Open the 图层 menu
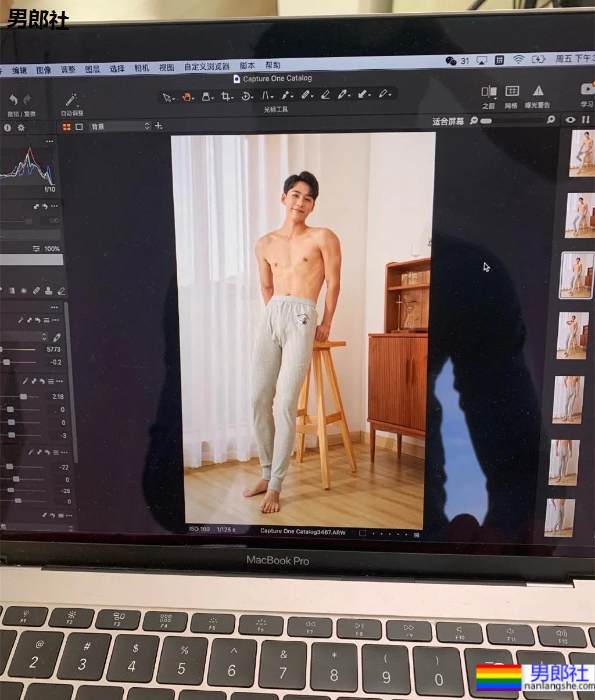The height and width of the screenshot is (700, 595). pyautogui.click(x=92, y=69)
